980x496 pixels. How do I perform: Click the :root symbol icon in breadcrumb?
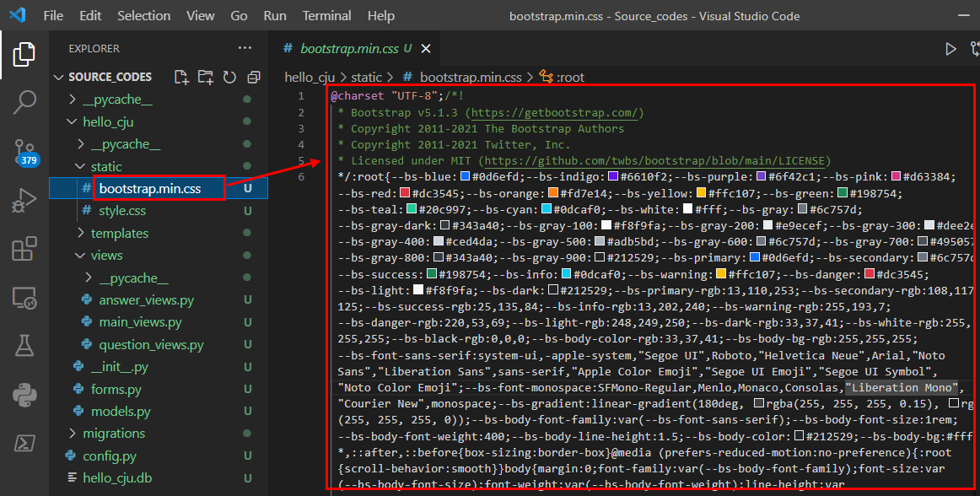[x=547, y=77]
